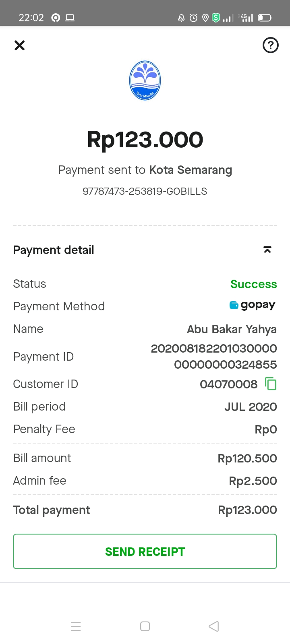Collapse the Payment detail section

pyautogui.click(x=267, y=250)
